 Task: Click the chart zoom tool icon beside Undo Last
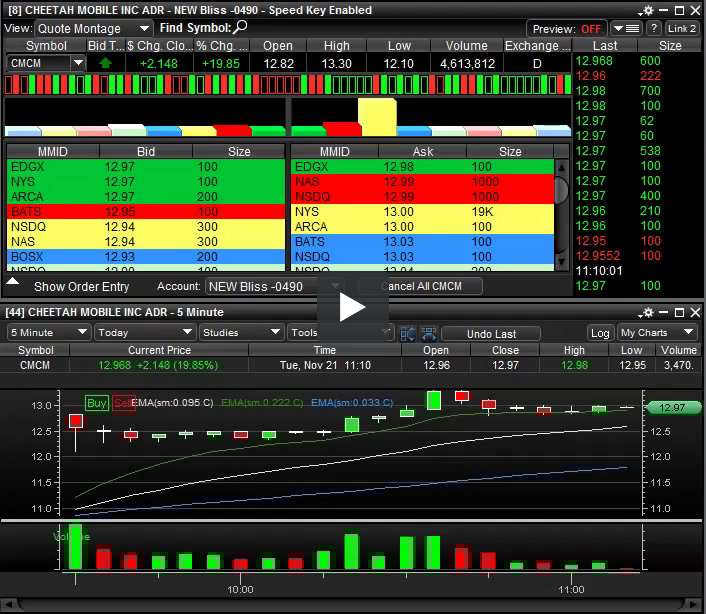click(428, 333)
